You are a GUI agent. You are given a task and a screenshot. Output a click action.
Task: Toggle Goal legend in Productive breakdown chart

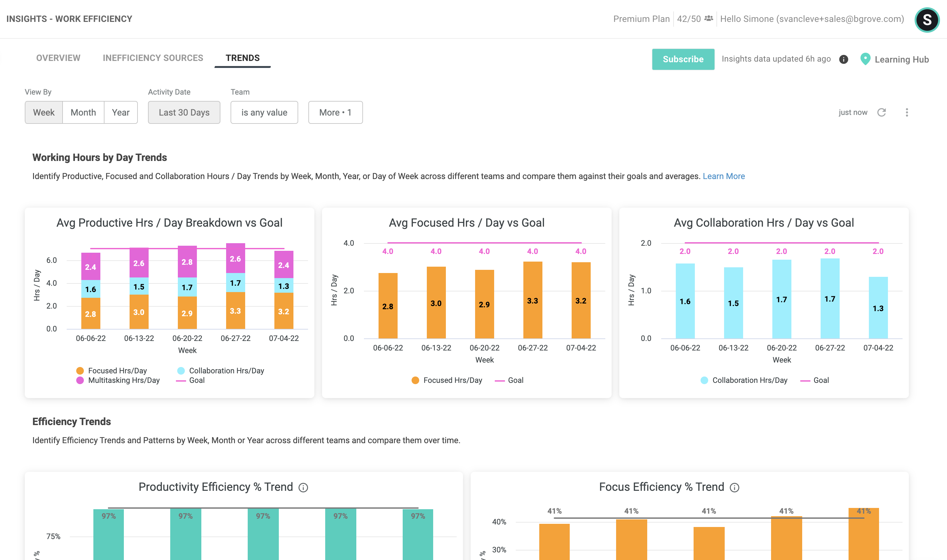pyautogui.click(x=190, y=380)
